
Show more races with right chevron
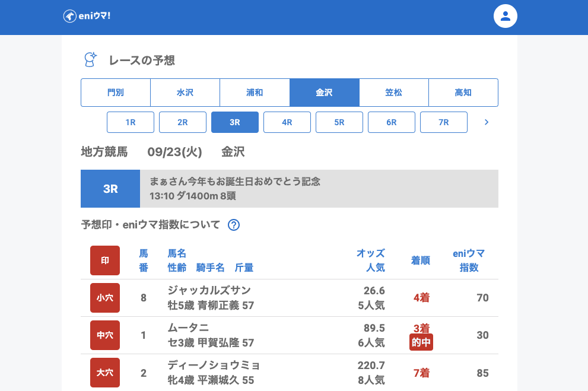click(x=487, y=122)
